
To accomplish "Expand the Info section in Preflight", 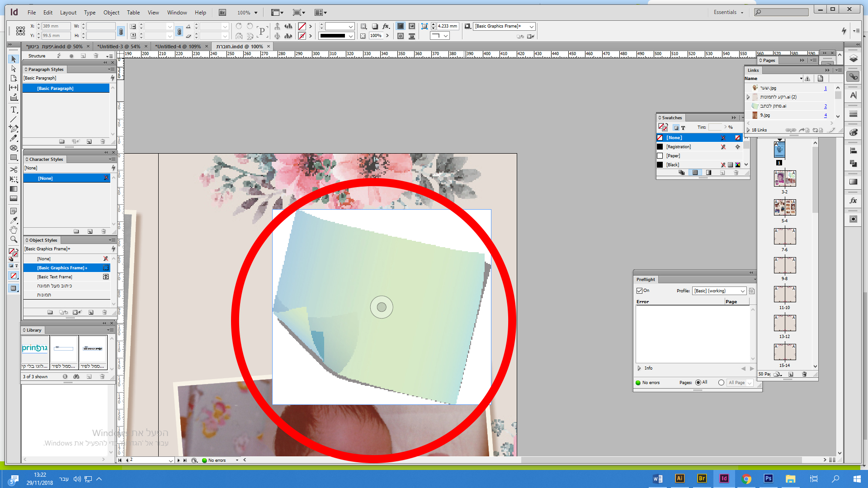I will coord(639,368).
